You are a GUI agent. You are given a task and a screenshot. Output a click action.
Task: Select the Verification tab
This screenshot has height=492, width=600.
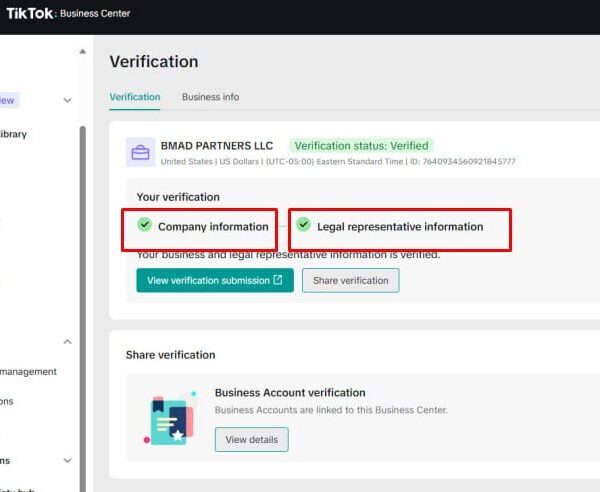tap(135, 97)
